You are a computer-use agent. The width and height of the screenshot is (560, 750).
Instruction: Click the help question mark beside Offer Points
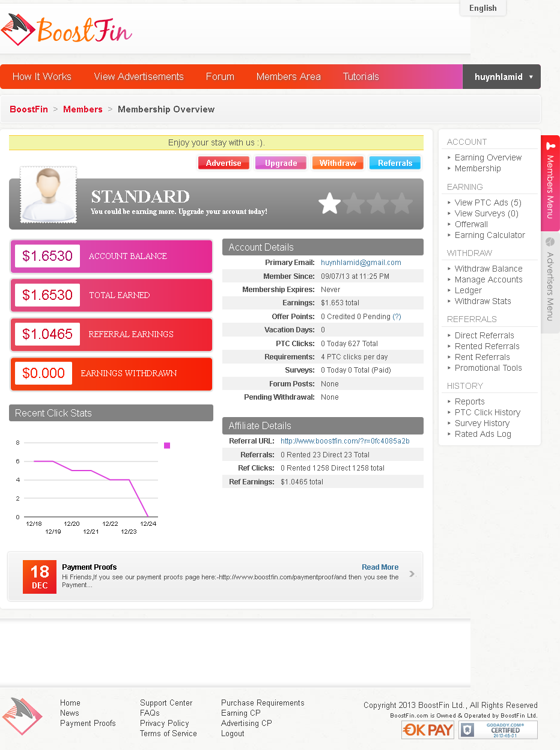[x=397, y=316]
